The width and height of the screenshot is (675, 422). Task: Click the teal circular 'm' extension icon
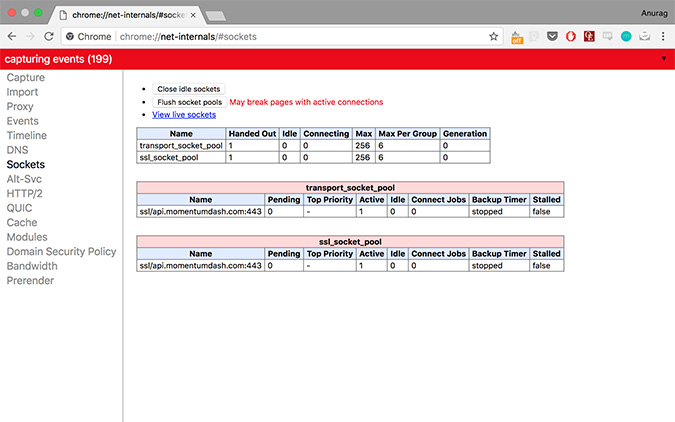coord(626,36)
